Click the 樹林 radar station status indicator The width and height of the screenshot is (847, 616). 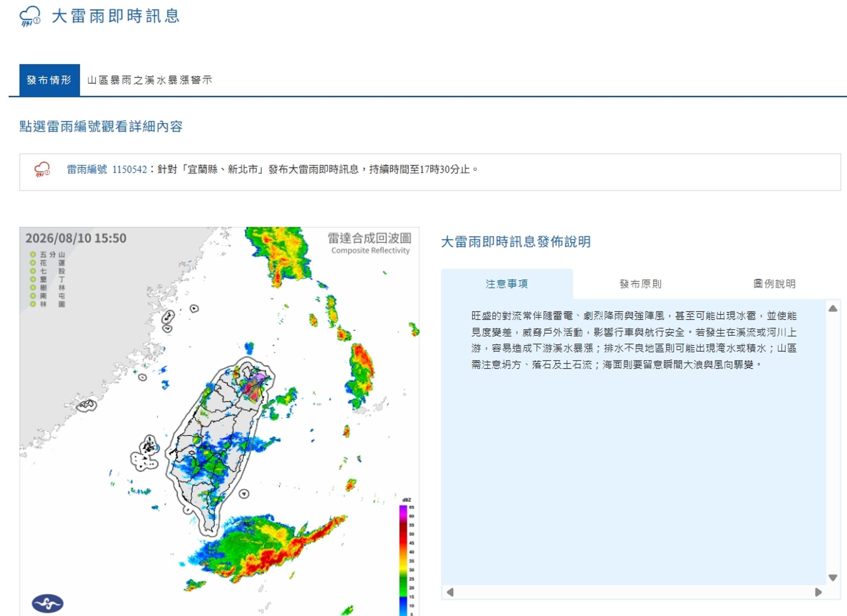pos(33,288)
